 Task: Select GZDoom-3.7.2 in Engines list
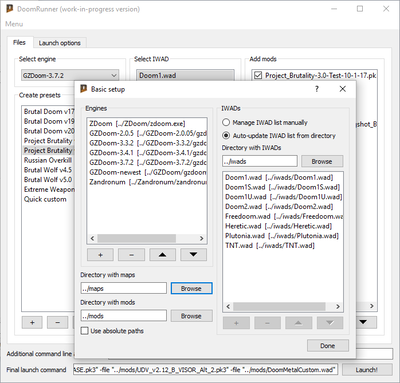147,162
